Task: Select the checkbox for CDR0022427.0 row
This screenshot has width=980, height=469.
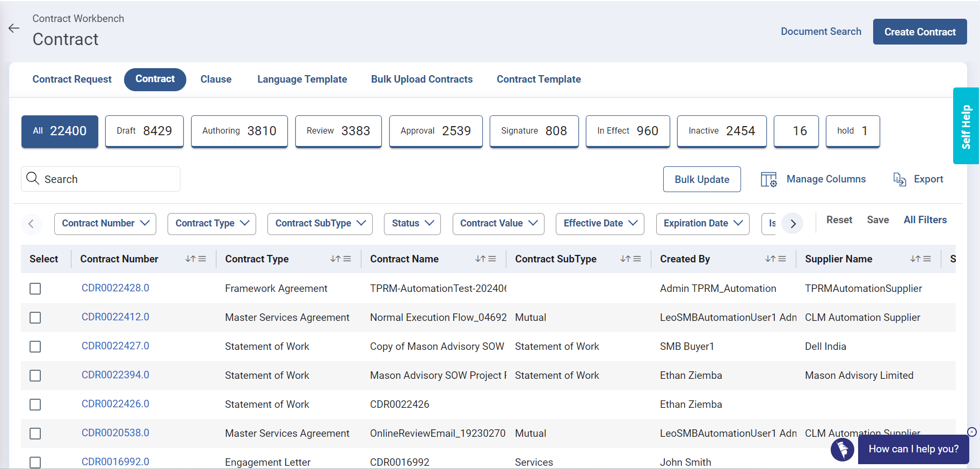Action: (x=35, y=347)
